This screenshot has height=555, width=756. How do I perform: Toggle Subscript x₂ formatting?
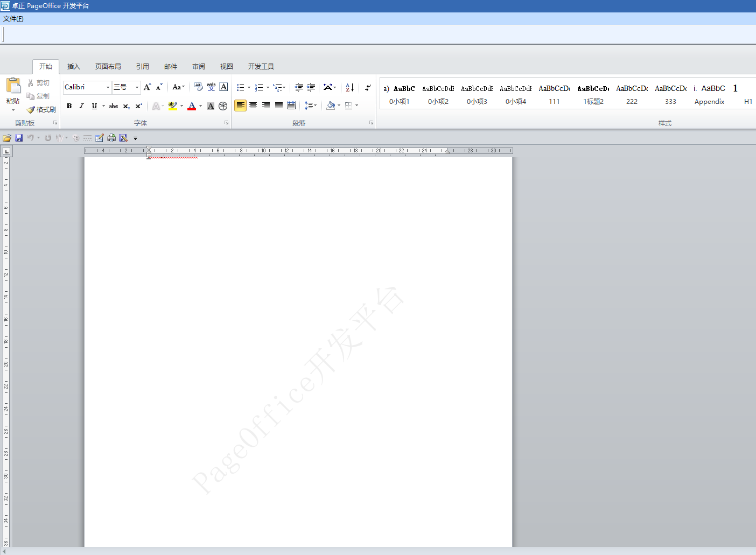click(x=126, y=106)
